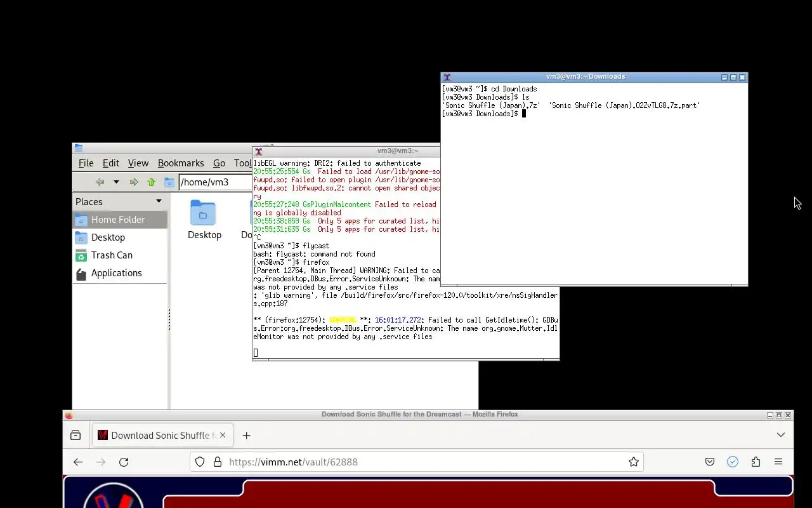This screenshot has width=812, height=508.
Task: Open the history dropdown arrow in the file manager
Action: pyautogui.click(x=116, y=182)
